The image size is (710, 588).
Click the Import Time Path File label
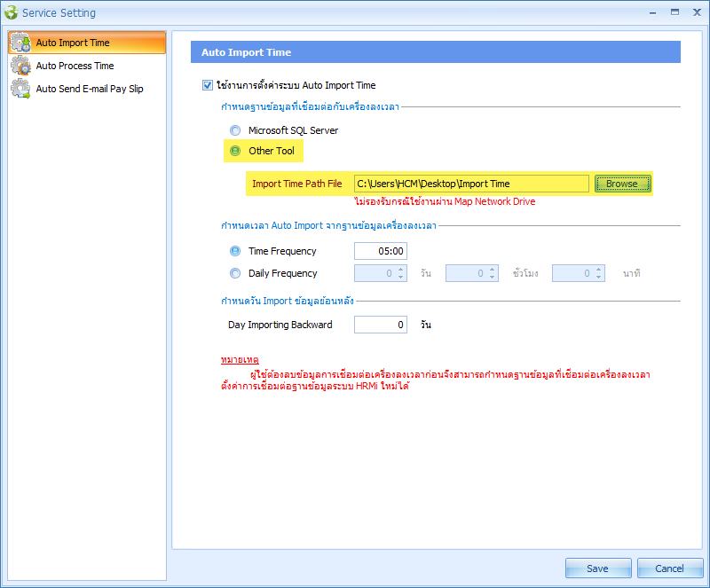(x=297, y=184)
